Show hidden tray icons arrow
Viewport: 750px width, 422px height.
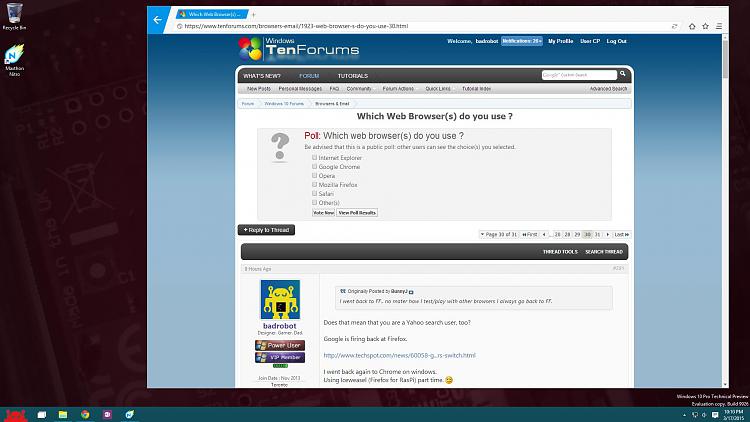point(684,415)
